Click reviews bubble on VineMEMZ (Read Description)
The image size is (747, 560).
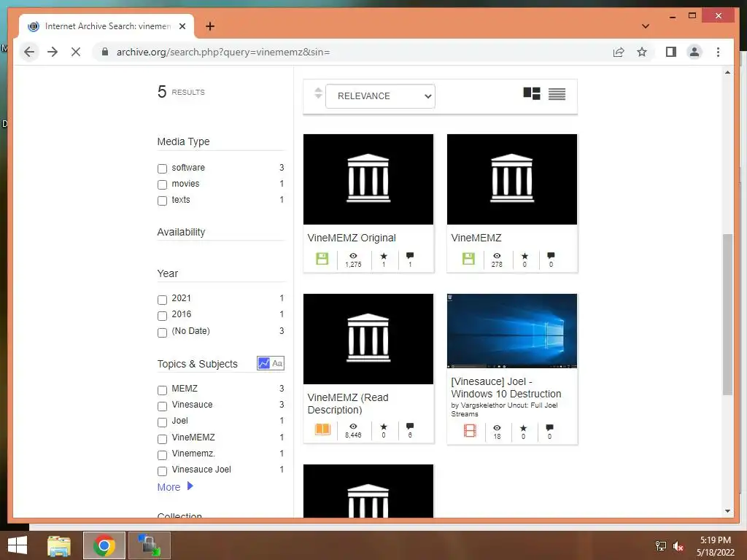click(x=410, y=426)
